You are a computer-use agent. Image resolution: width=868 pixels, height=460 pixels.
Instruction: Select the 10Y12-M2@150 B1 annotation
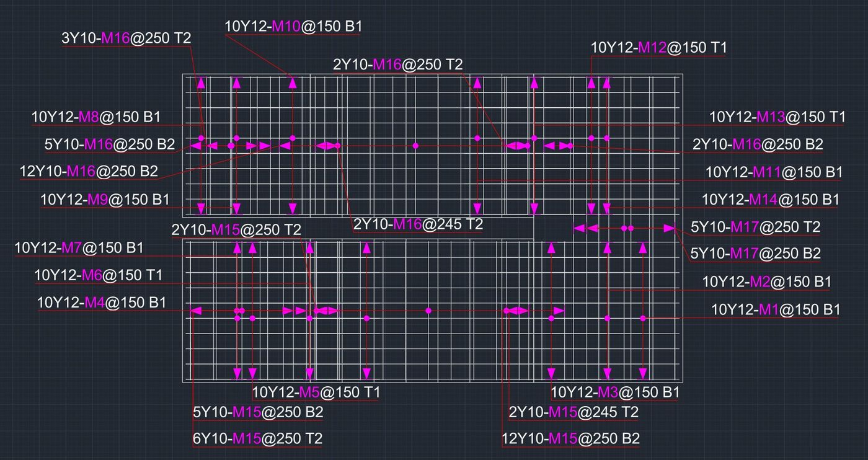click(x=767, y=281)
